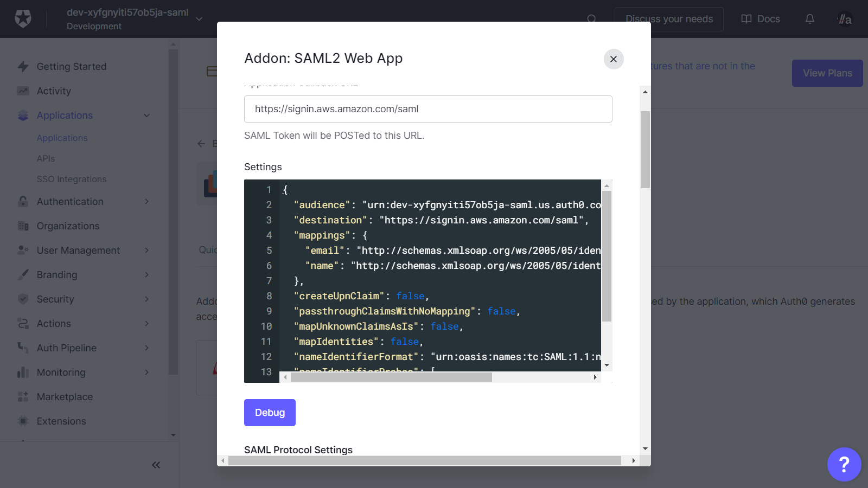This screenshot has height=488, width=868.
Task: Click the Activity chart icon
Action: (x=23, y=91)
